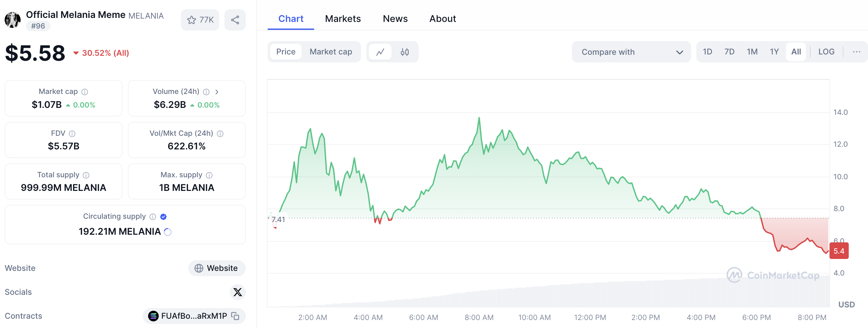
Task: Switch to the Chart tab
Action: click(x=291, y=19)
